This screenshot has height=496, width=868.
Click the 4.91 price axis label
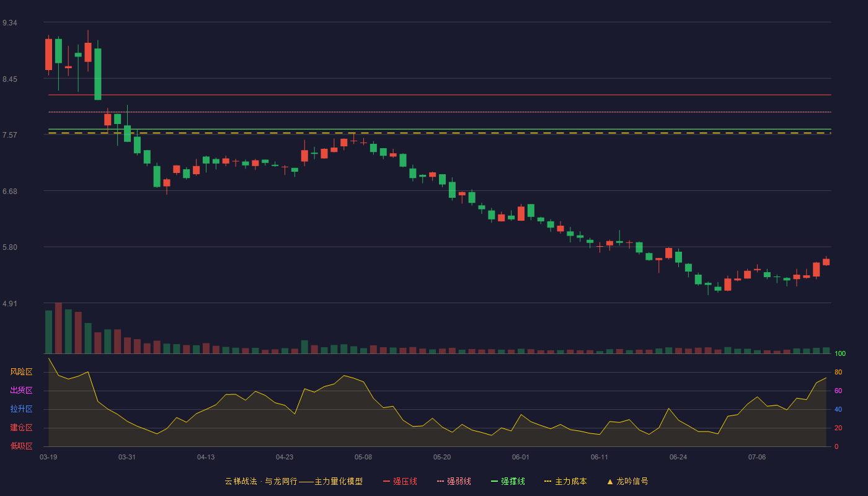tap(9, 304)
